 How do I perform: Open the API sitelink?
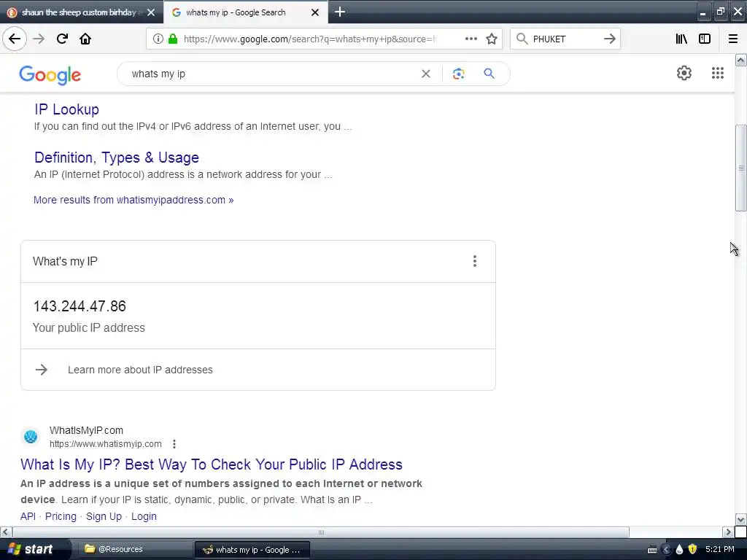point(28,516)
